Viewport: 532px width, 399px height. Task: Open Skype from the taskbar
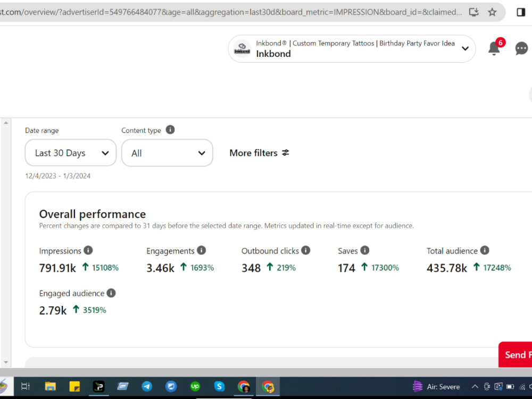(x=219, y=386)
